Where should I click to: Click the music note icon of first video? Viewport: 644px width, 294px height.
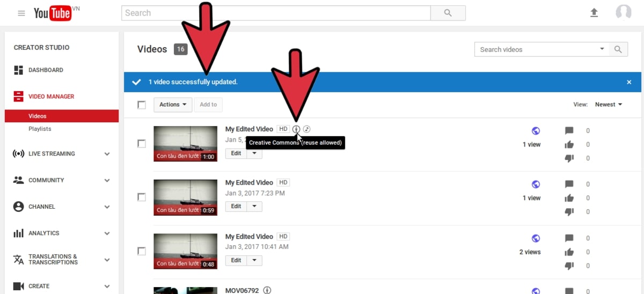[307, 129]
